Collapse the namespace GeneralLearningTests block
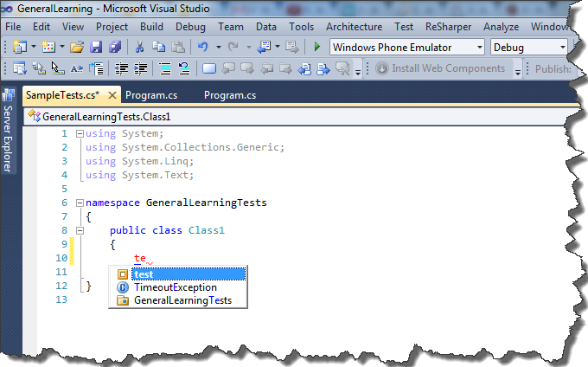The image size is (588, 367). 80,203
